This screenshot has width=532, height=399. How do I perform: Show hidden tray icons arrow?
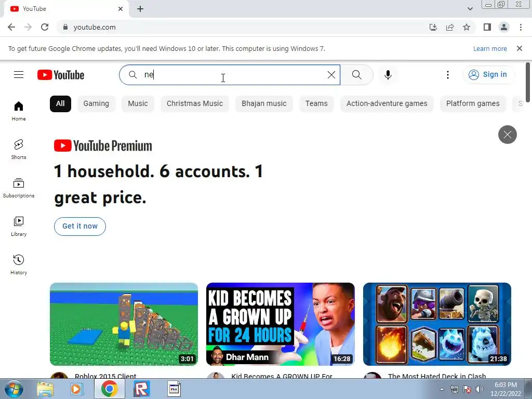click(x=442, y=389)
